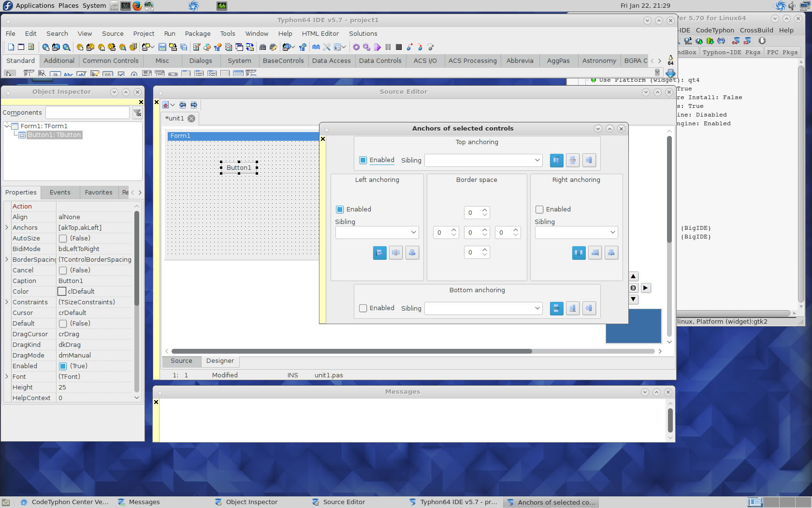The height and width of the screenshot is (508, 812).
Task: Expand the BorderSpacing property row
Action: pos(7,259)
